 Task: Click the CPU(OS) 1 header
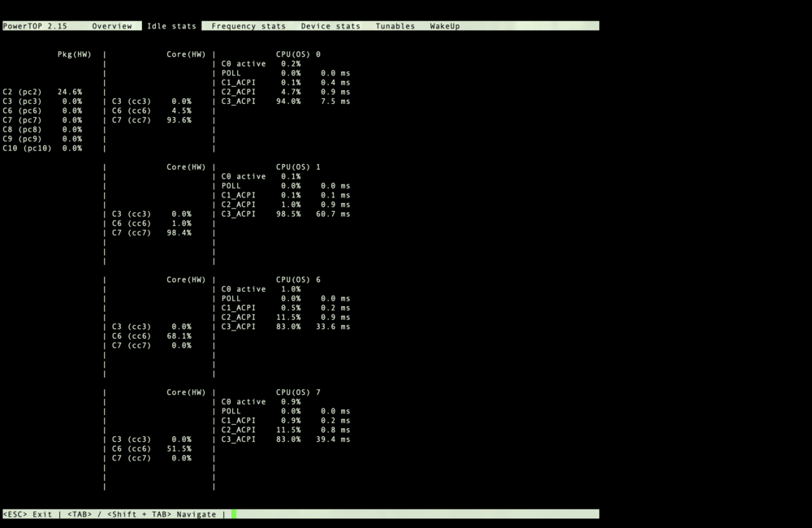298,167
